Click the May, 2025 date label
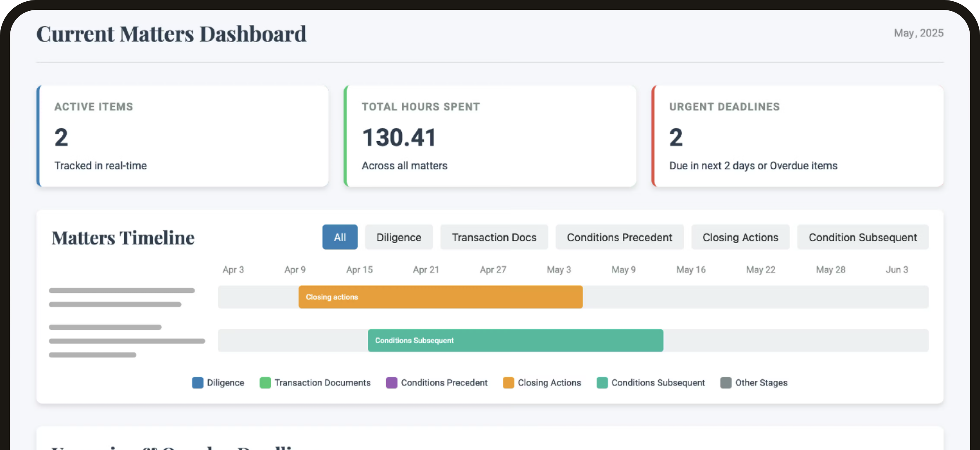This screenshot has width=980, height=450. pyautogui.click(x=918, y=33)
